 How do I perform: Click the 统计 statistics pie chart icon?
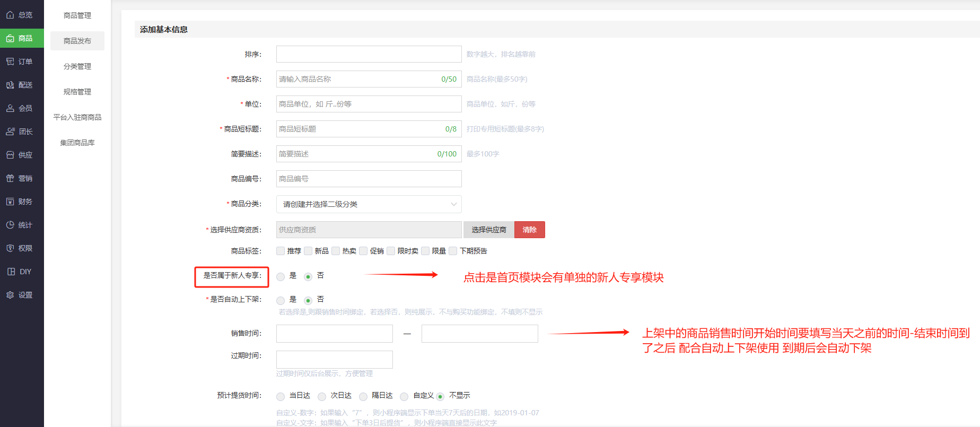pyautogui.click(x=10, y=225)
